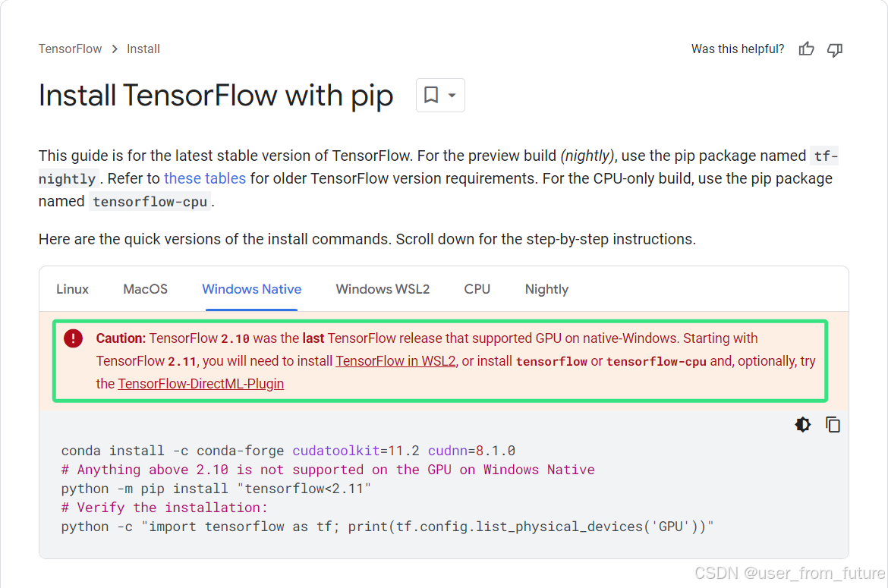888x588 pixels.
Task: Click the bookmark icon beside the title
Action: tap(432, 95)
